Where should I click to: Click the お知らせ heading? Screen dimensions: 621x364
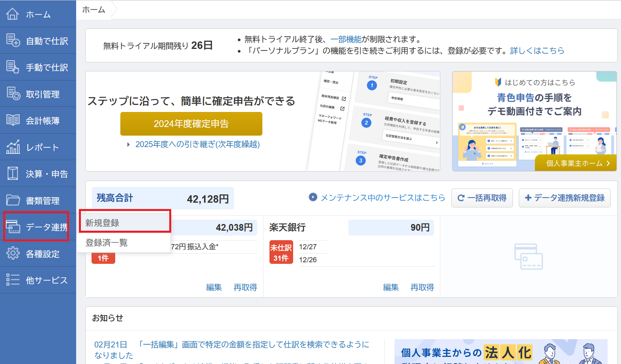[x=108, y=318]
